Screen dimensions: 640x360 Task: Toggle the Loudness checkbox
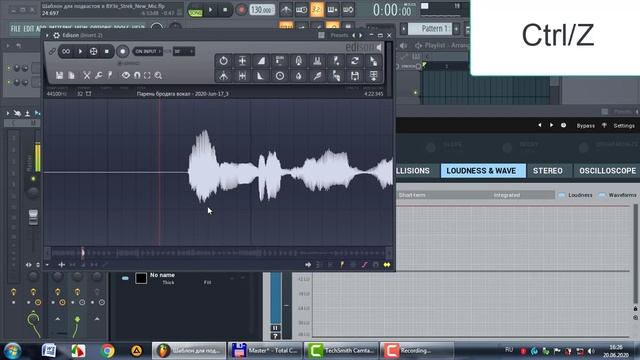click(x=562, y=195)
